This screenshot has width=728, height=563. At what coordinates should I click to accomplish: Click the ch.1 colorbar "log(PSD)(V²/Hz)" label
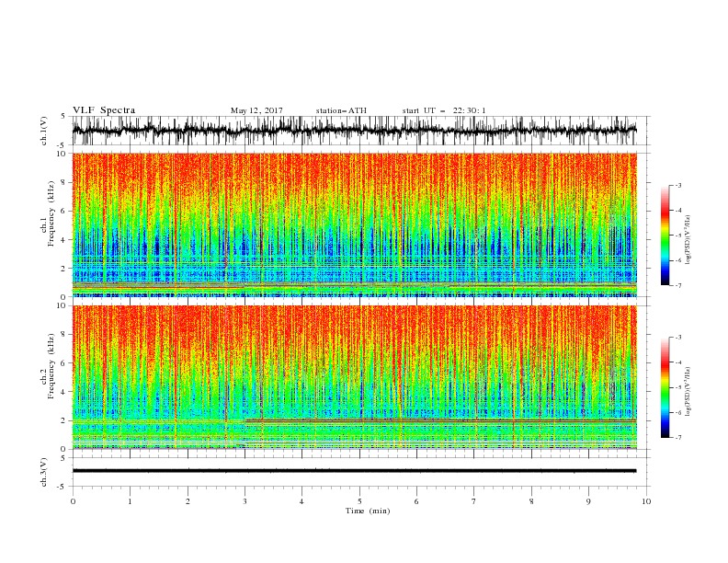(688, 240)
